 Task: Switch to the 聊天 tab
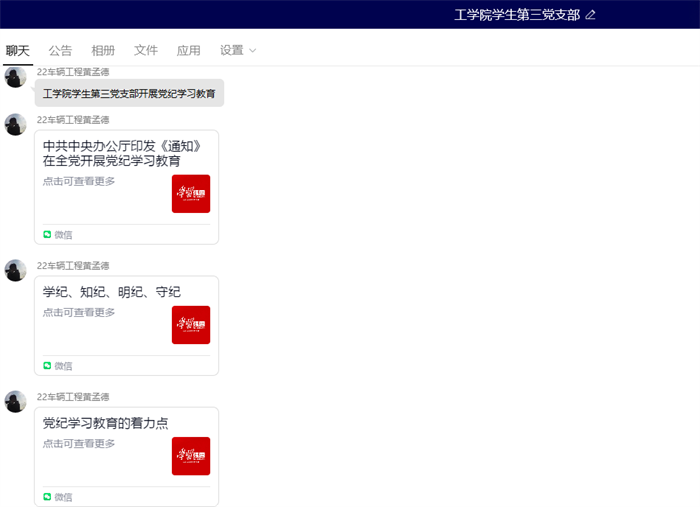[x=18, y=51]
